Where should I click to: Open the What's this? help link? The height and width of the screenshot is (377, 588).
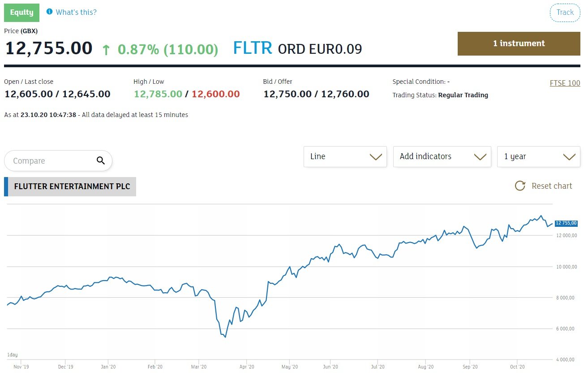(76, 12)
